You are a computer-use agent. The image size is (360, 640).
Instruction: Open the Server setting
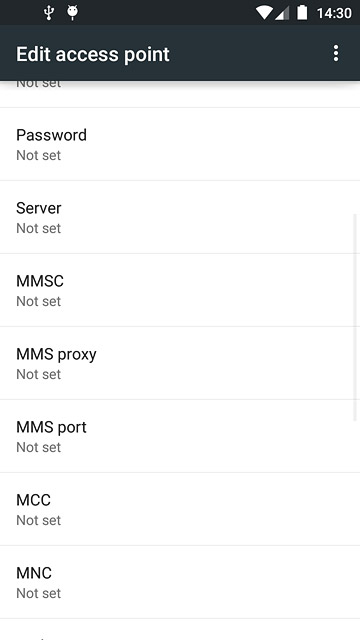pyautogui.click(x=180, y=217)
